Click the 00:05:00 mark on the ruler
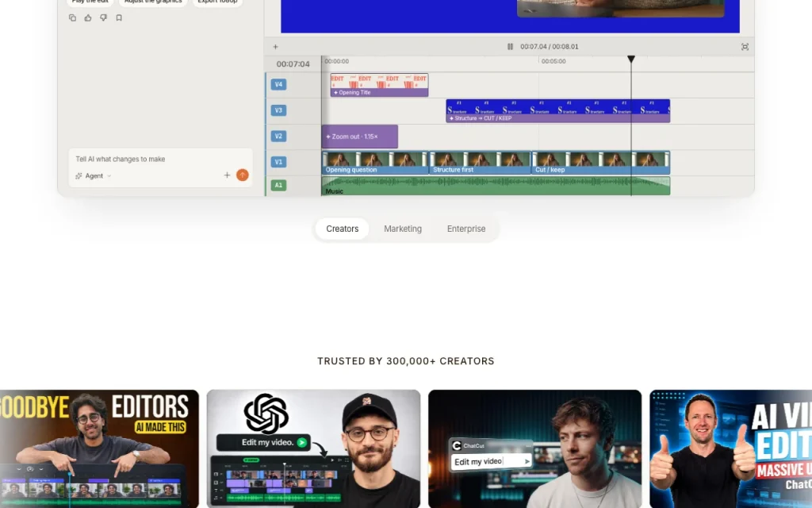Viewport: 812px width, 508px height. 553,61
